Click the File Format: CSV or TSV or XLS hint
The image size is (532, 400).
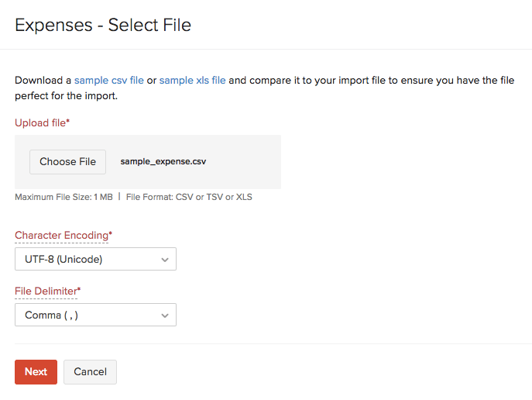click(189, 197)
